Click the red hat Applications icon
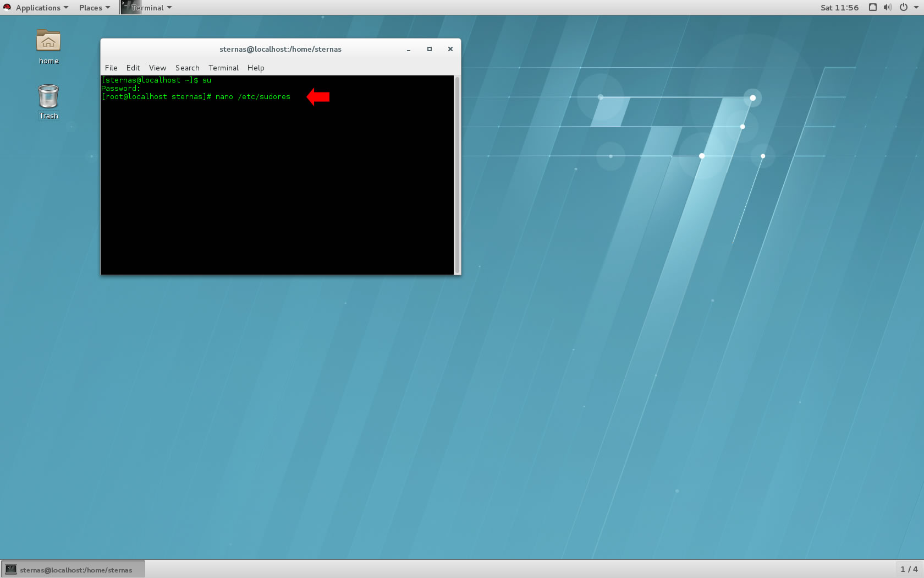This screenshot has height=578, width=924. (x=7, y=7)
